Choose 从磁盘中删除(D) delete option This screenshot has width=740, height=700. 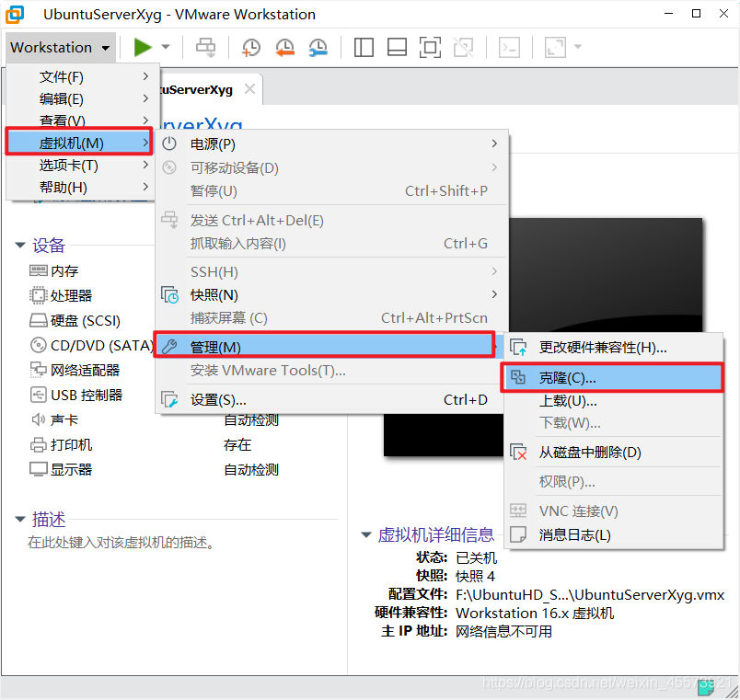pos(614,453)
